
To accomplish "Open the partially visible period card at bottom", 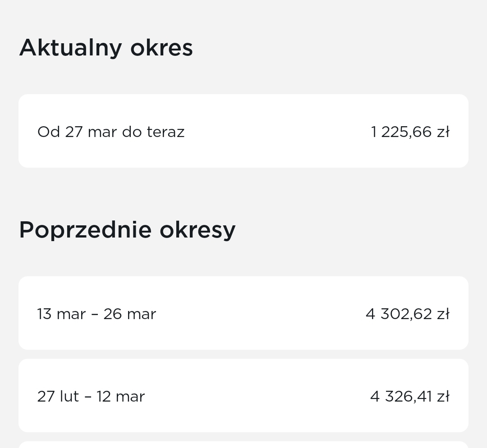I will point(243,445).
